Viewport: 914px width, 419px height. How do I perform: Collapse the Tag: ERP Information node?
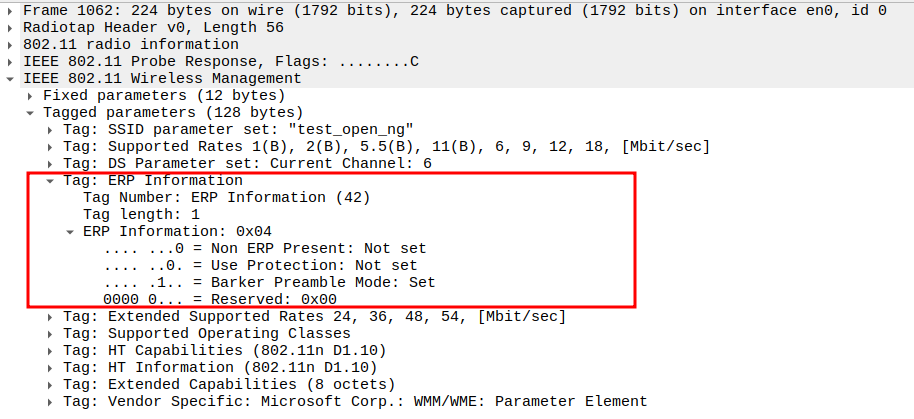[50, 181]
